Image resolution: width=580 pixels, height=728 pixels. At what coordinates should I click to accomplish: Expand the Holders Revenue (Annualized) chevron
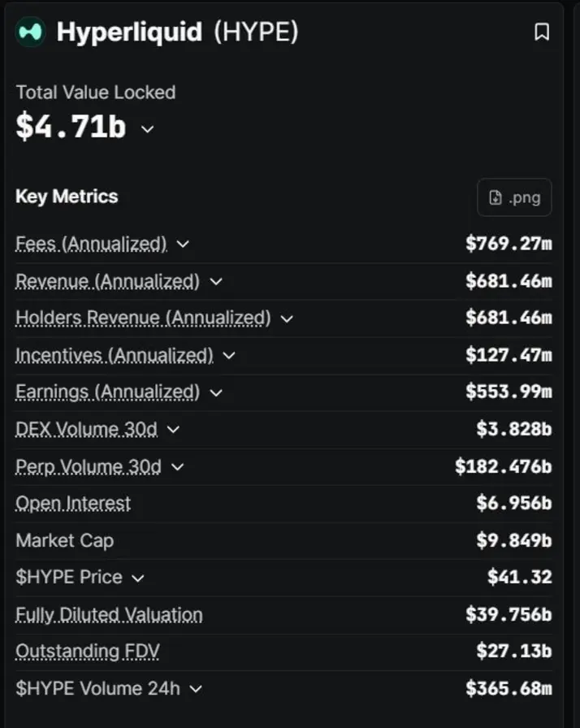coord(287,318)
